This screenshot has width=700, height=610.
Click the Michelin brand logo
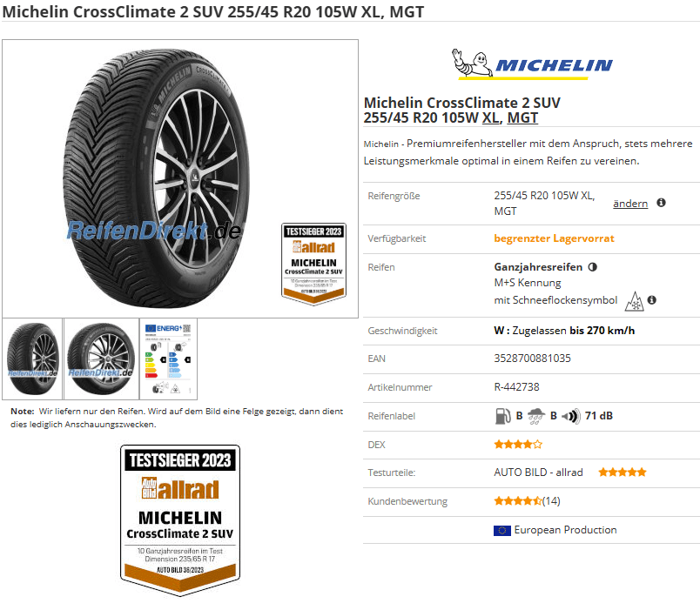tap(532, 64)
